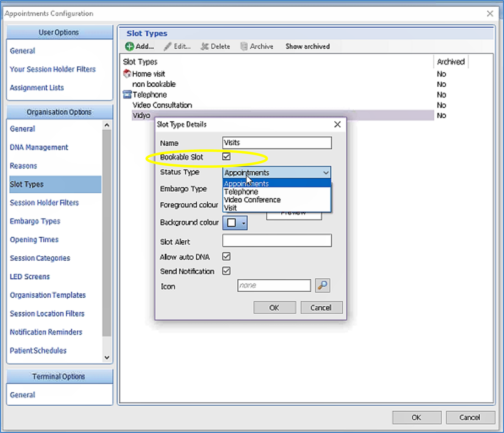Image resolution: width=504 pixels, height=433 pixels.
Task: Open the Background colour dropdown arrow
Action: click(243, 223)
